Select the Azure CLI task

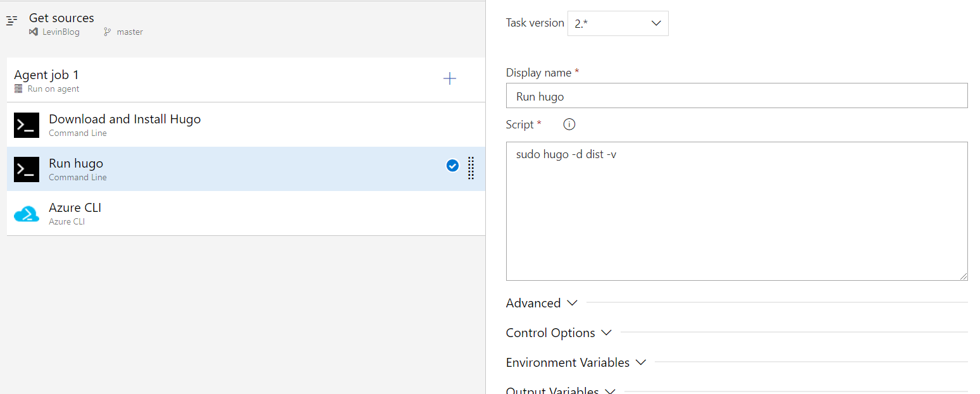[245, 213]
